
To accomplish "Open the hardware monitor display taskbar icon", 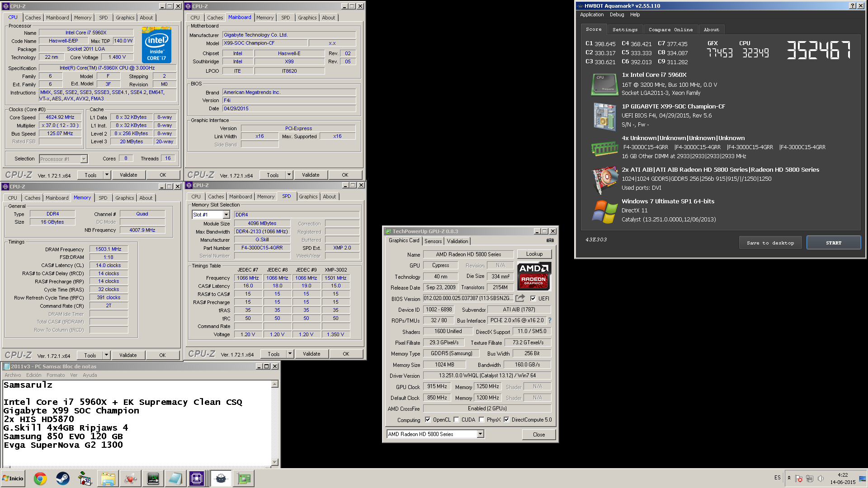I will [153, 479].
